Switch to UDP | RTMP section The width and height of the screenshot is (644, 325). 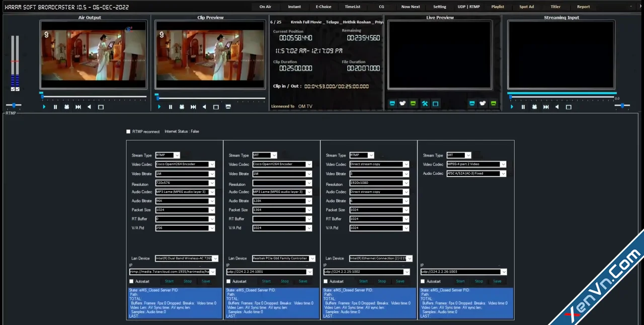(469, 7)
